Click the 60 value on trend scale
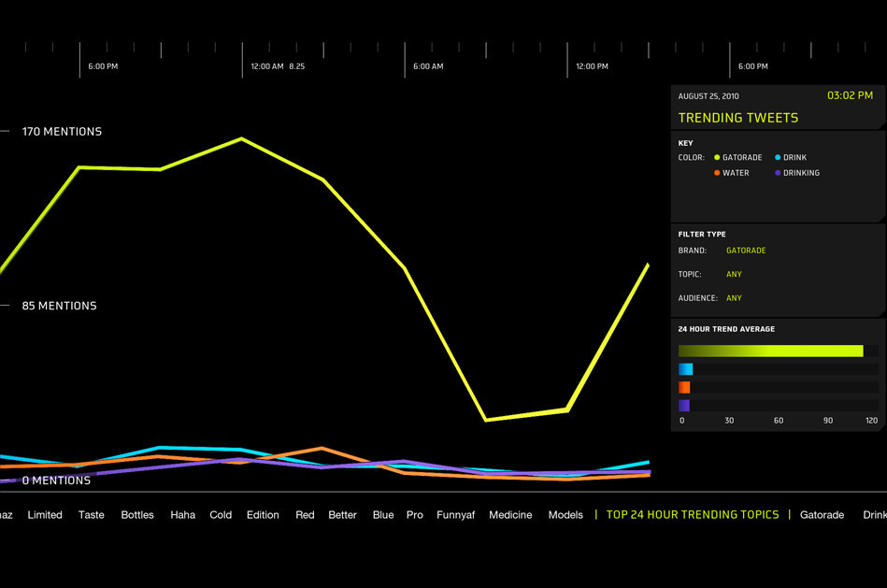Viewport: 887px width, 588px height. point(779,421)
